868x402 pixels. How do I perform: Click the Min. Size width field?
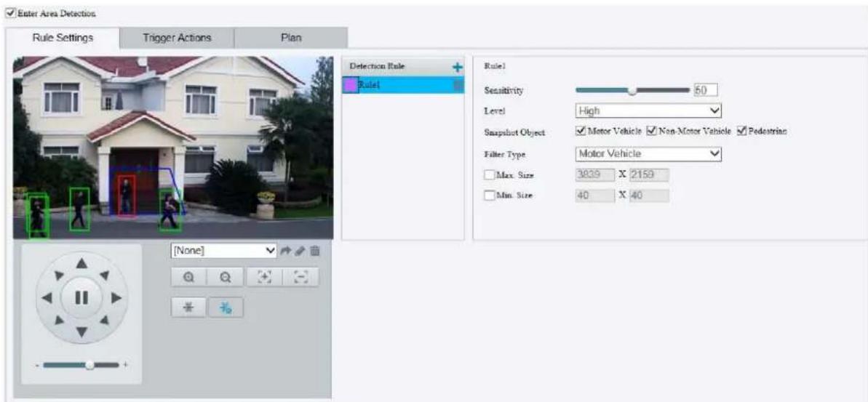(595, 196)
